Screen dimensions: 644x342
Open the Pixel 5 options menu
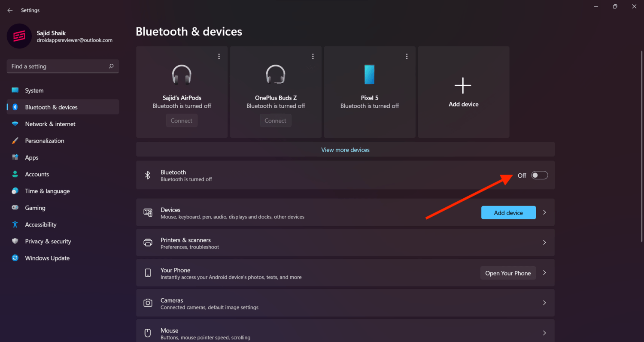[x=406, y=56]
